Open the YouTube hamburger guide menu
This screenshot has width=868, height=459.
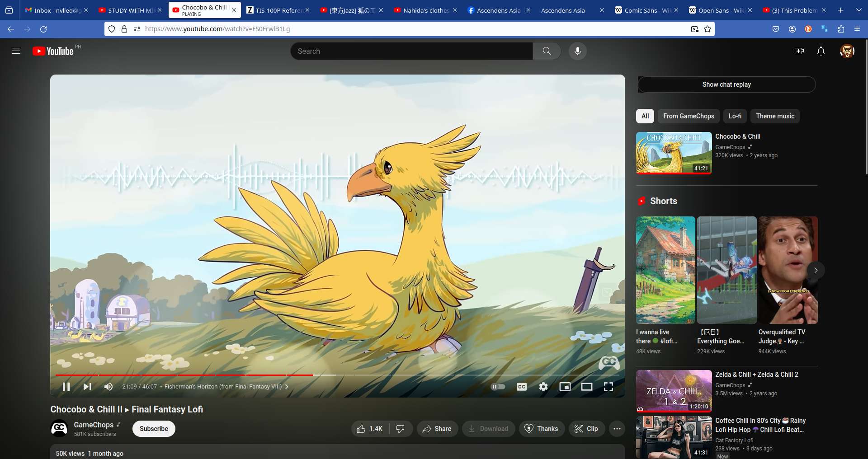(x=16, y=51)
